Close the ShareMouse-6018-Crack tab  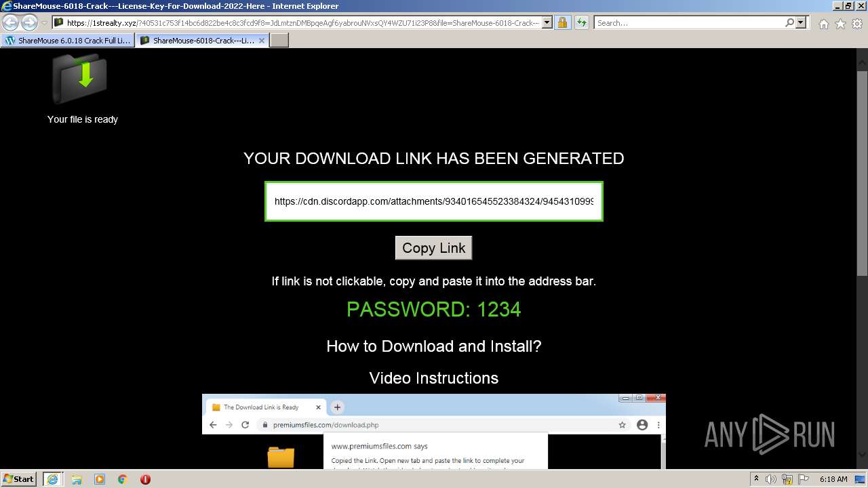pyautogui.click(x=262, y=41)
